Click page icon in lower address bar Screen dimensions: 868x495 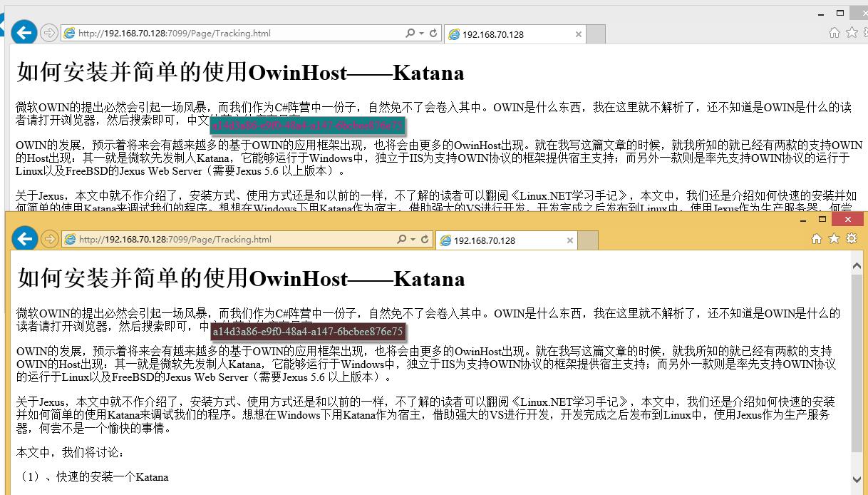(71, 240)
